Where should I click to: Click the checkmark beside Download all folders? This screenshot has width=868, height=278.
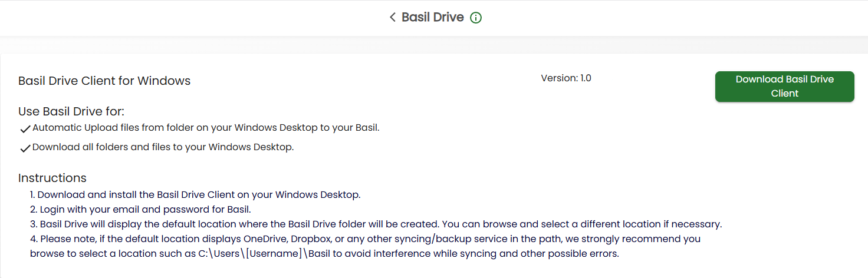click(25, 148)
